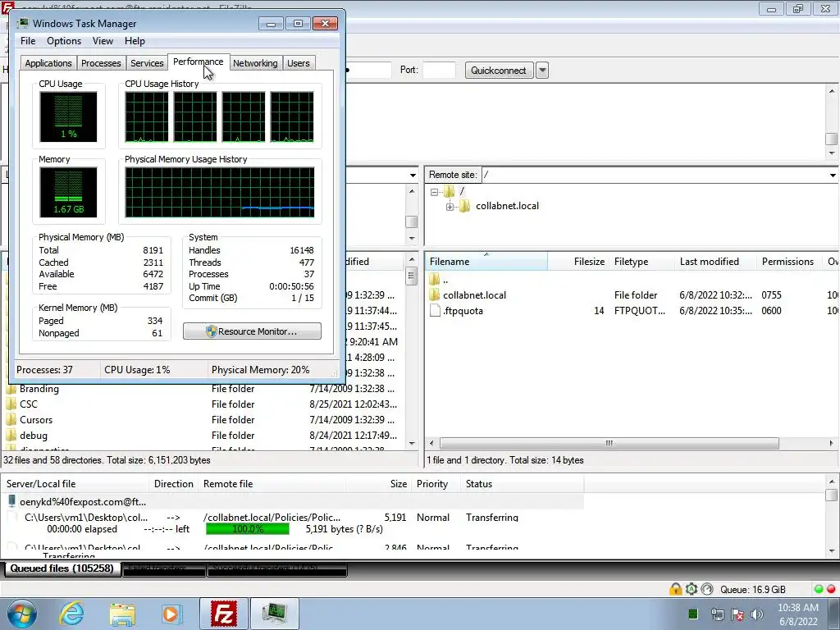840x630 pixels.
Task: Open the network status tray icon
Action: point(717,614)
